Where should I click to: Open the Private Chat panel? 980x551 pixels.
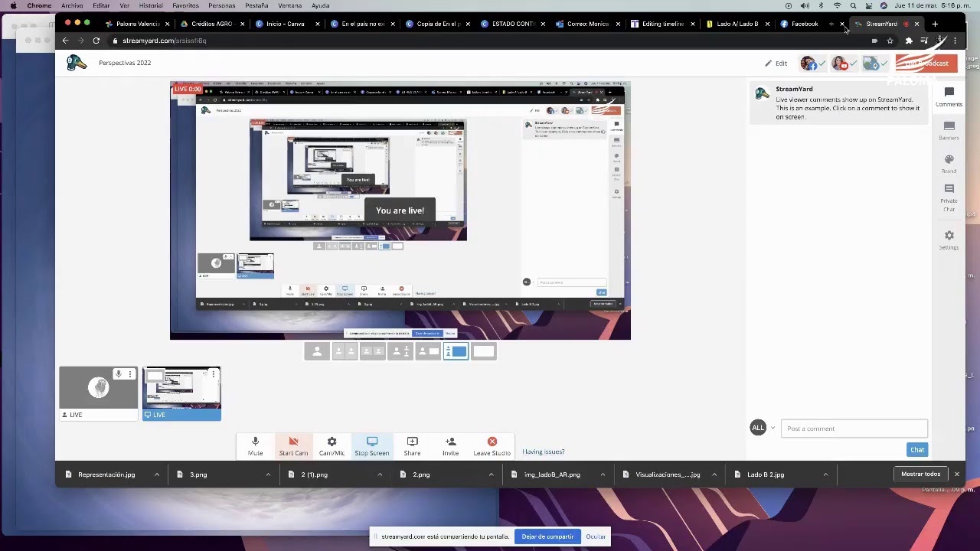tap(949, 197)
